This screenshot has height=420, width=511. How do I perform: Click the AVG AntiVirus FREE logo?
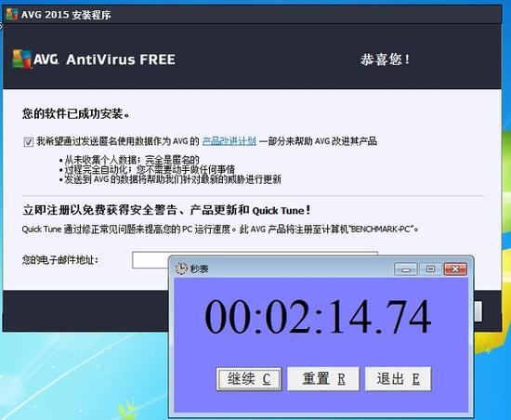click(94, 59)
